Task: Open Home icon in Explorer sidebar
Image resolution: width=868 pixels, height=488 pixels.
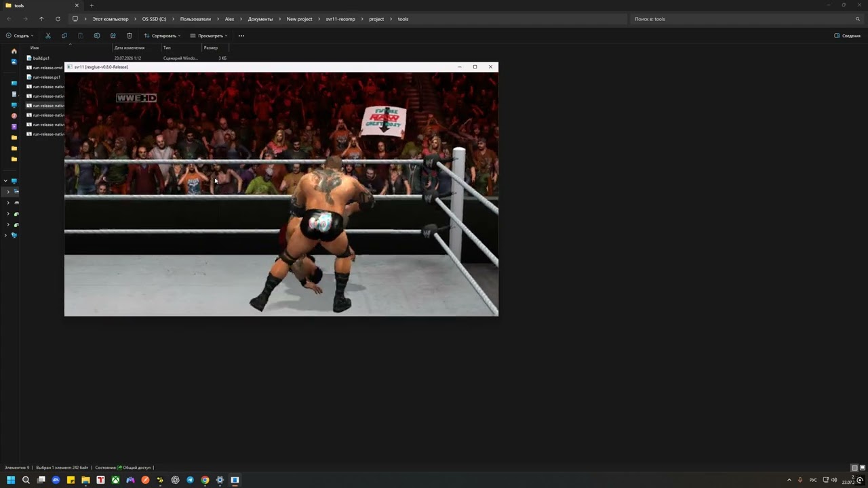Action: pyautogui.click(x=14, y=51)
